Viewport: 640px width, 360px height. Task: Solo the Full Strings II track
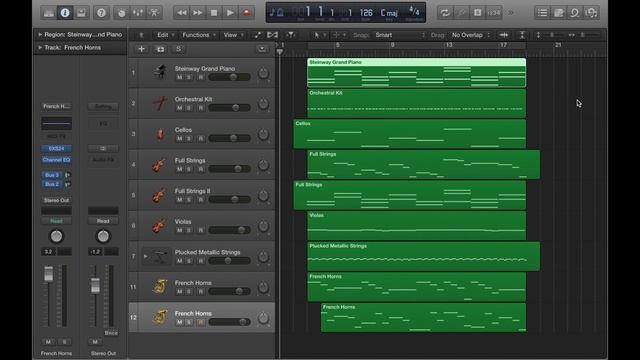click(189, 200)
